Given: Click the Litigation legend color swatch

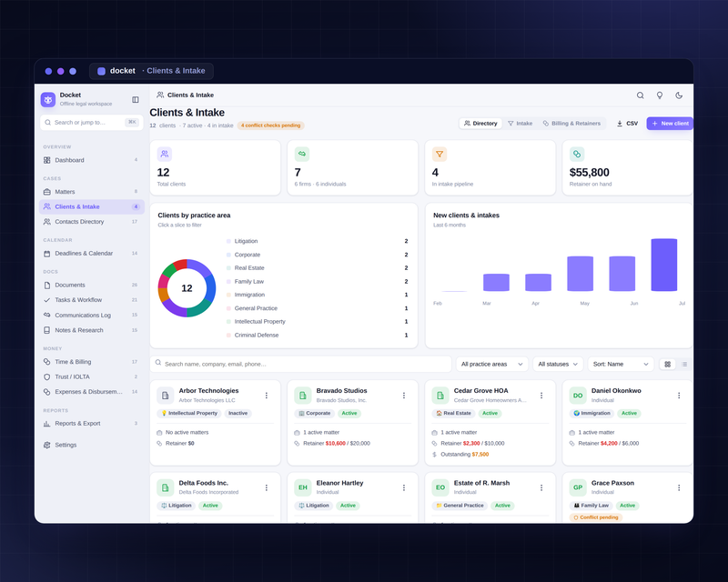Looking at the screenshot, I should click(x=228, y=241).
